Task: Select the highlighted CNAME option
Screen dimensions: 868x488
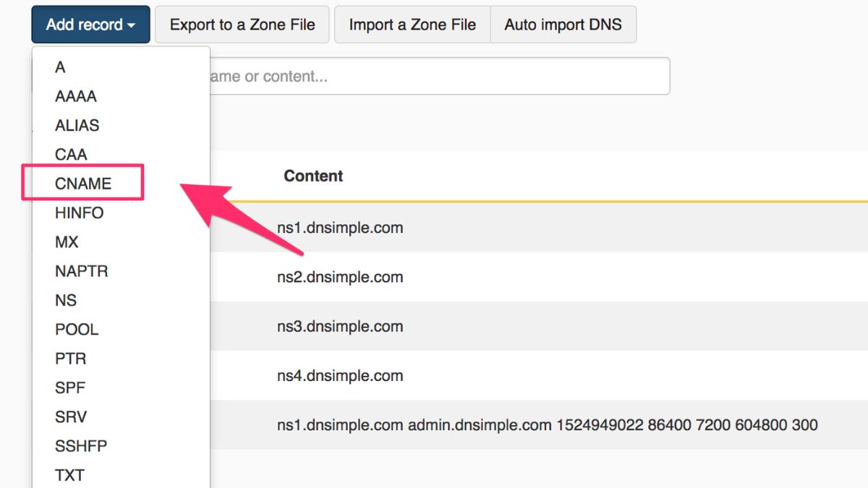Action: tap(83, 184)
